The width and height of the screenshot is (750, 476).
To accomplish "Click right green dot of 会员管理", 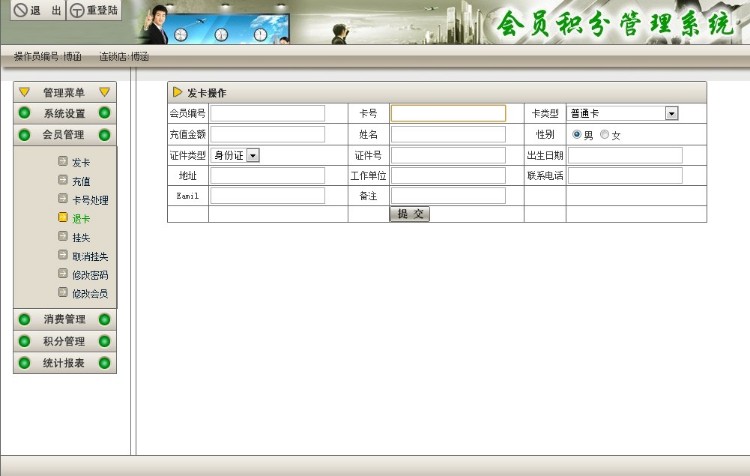I will point(104,135).
